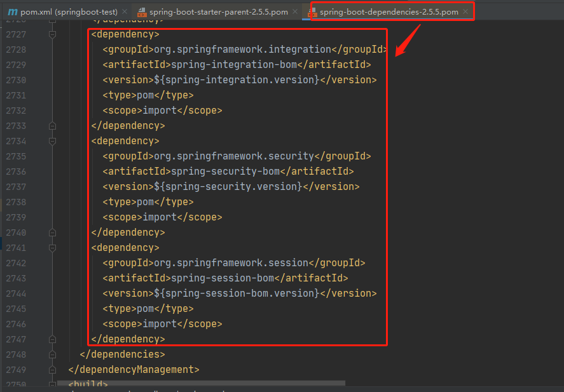Click line number 2735 in the gutter
This screenshot has height=392, width=564.
pos(16,156)
